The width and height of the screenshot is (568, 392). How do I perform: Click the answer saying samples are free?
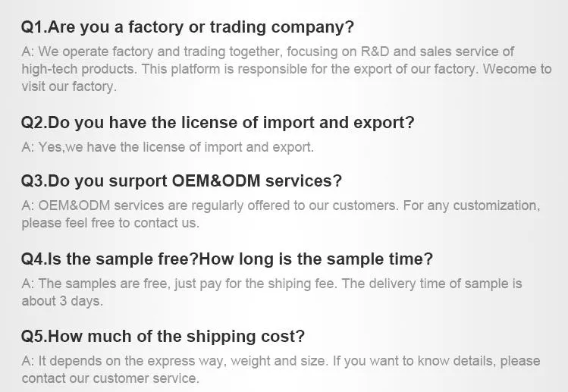click(x=271, y=284)
